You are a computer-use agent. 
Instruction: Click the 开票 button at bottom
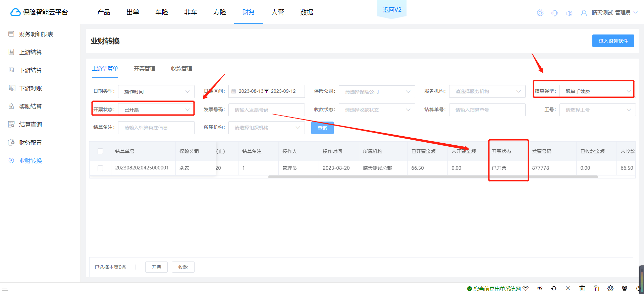[x=156, y=267]
